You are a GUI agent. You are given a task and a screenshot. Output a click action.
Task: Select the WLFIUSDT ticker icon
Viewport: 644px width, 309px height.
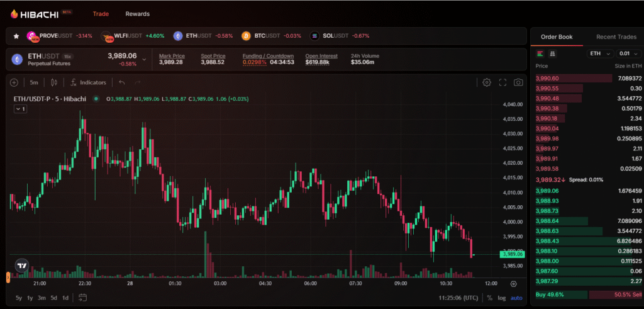[107, 36]
